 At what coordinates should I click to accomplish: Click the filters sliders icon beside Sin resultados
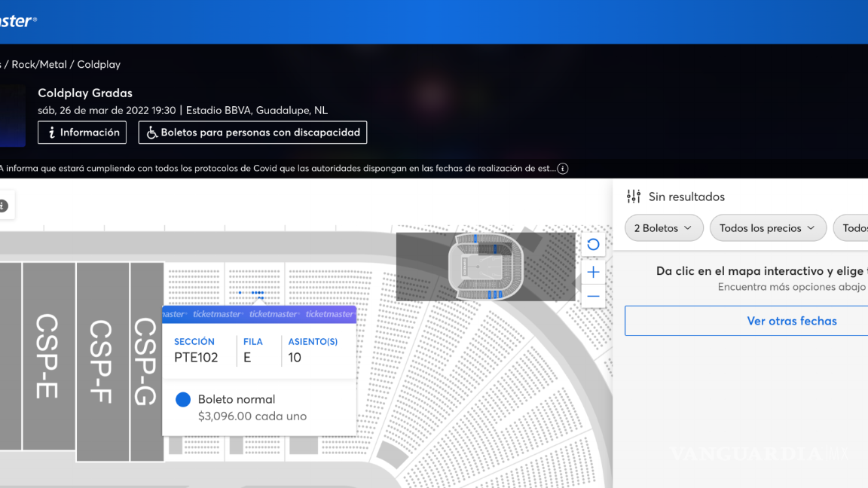(x=634, y=196)
